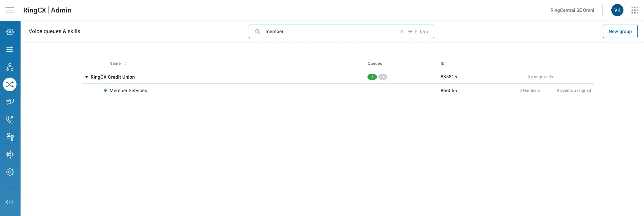Open the outbound phone call sidebar icon

(x=10, y=119)
